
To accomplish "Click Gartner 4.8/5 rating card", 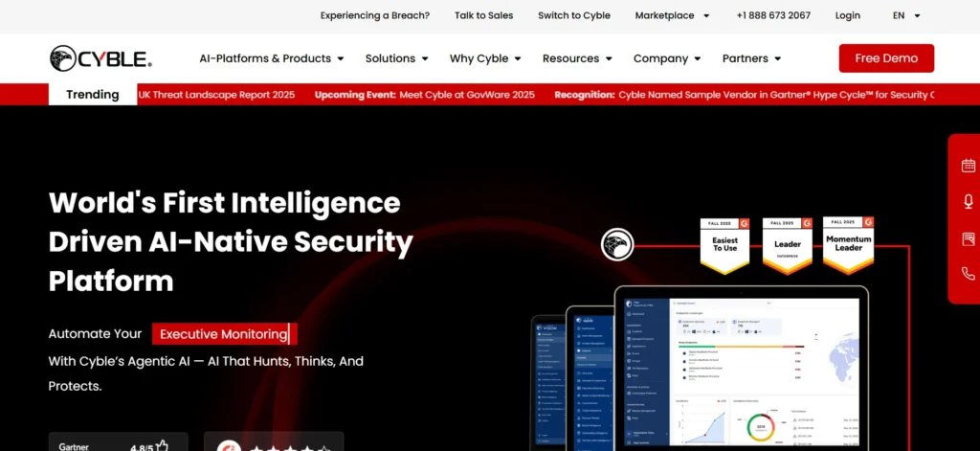I will (118, 441).
